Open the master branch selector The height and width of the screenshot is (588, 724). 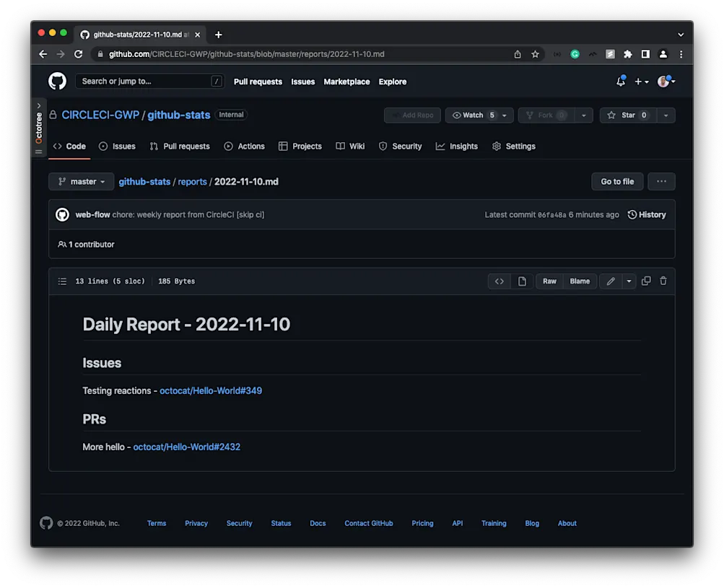tap(82, 181)
